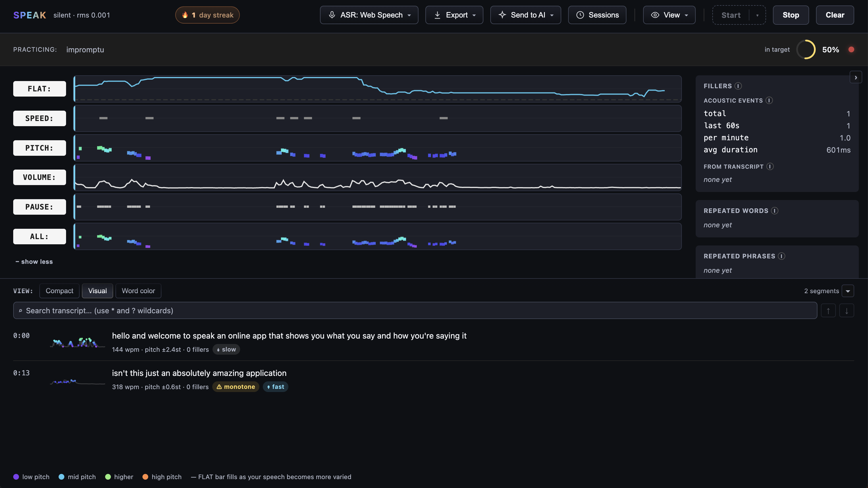The image size is (868, 488).
Task: Click the microphone icon in ASR button
Action: (332, 15)
